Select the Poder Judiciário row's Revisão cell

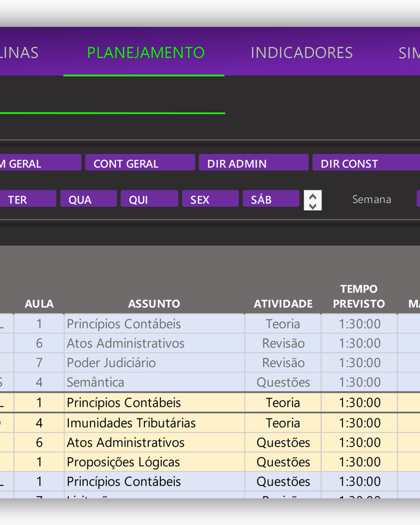(283, 363)
